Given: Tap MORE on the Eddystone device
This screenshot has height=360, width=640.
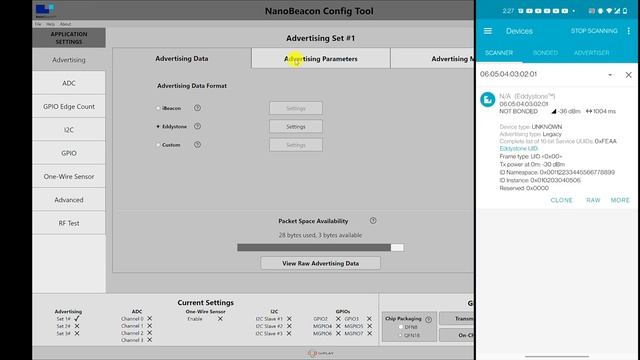Looking at the screenshot, I should 620,200.
